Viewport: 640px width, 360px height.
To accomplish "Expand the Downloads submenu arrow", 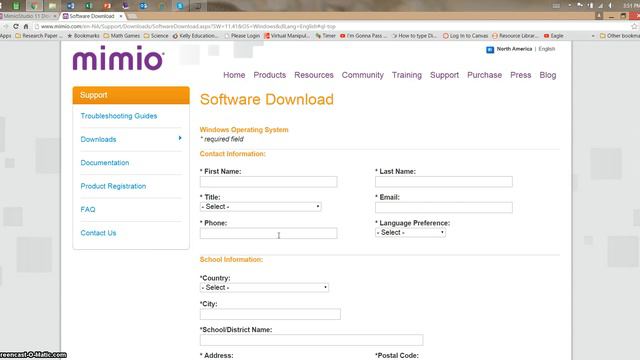I will click(180, 138).
